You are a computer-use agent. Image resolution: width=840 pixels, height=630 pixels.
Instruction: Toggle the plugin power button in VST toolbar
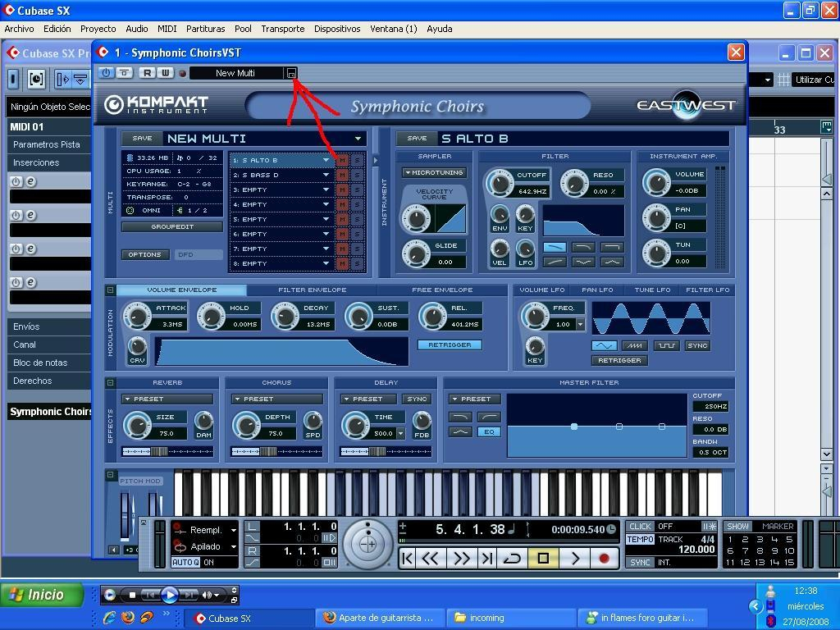pos(106,73)
